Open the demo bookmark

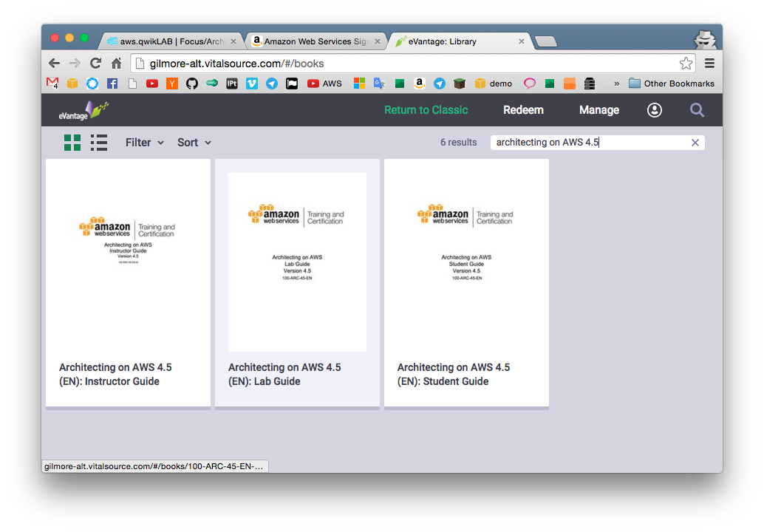point(494,83)
